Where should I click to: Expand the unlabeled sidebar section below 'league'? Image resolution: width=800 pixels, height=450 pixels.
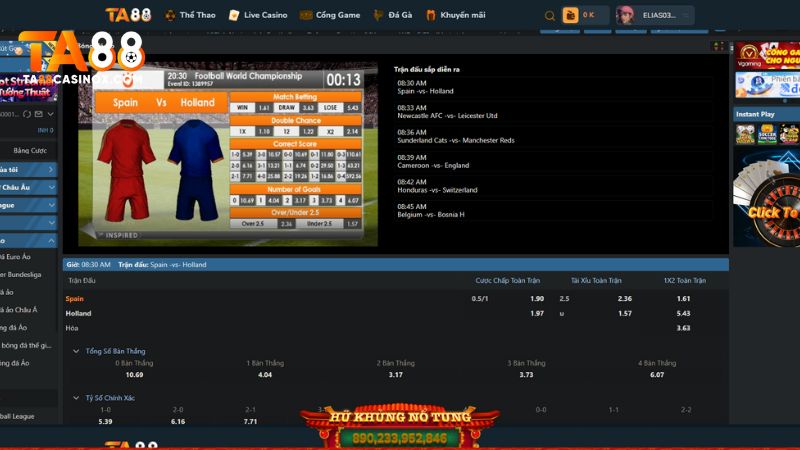28,223
